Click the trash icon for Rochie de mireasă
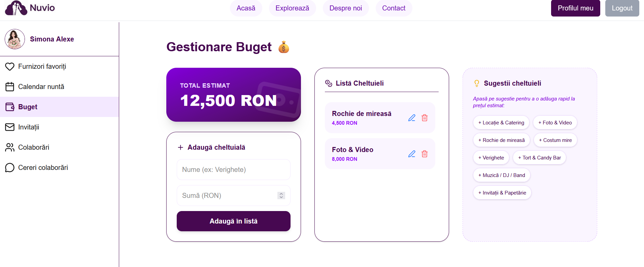The width and height of the screenshot is (644, 267). pos(425,118)
